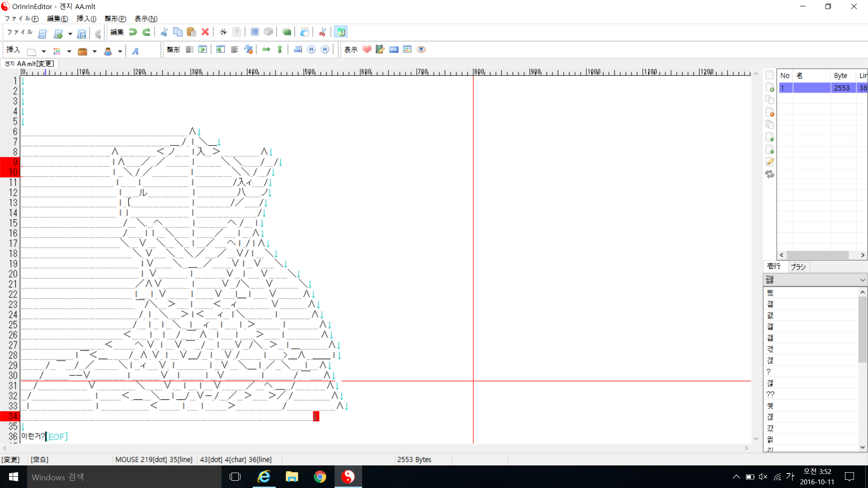This screenshot has height=488, width=868.
Task: Expand the color palette insert dropdown arrow
Action: 69,51
